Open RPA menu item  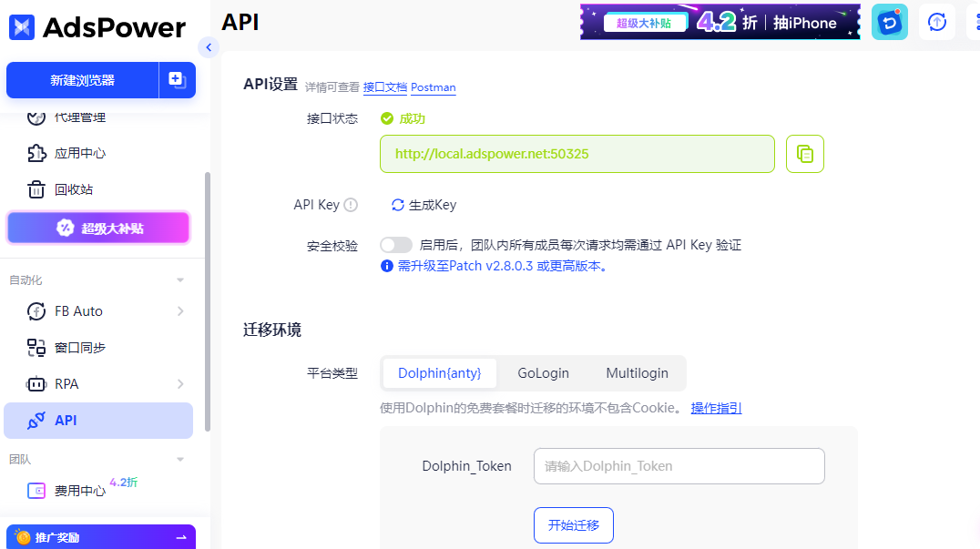pos(66,384)
